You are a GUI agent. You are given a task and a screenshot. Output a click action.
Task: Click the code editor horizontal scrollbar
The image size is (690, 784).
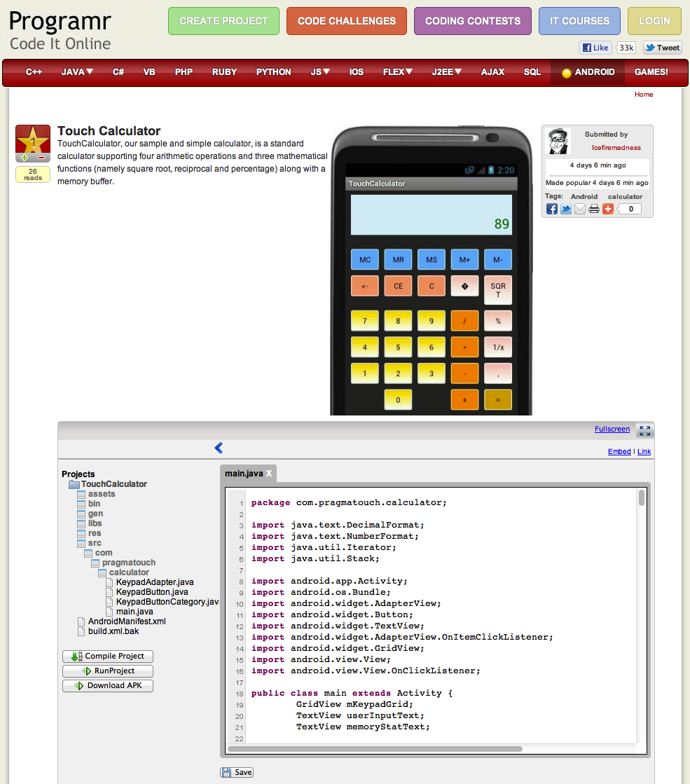click(x=375, y=749)
